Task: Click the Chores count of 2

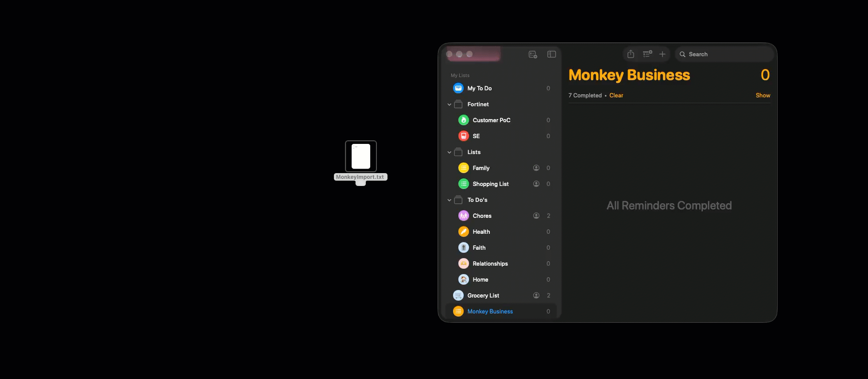Action: [x=548, y=216]
